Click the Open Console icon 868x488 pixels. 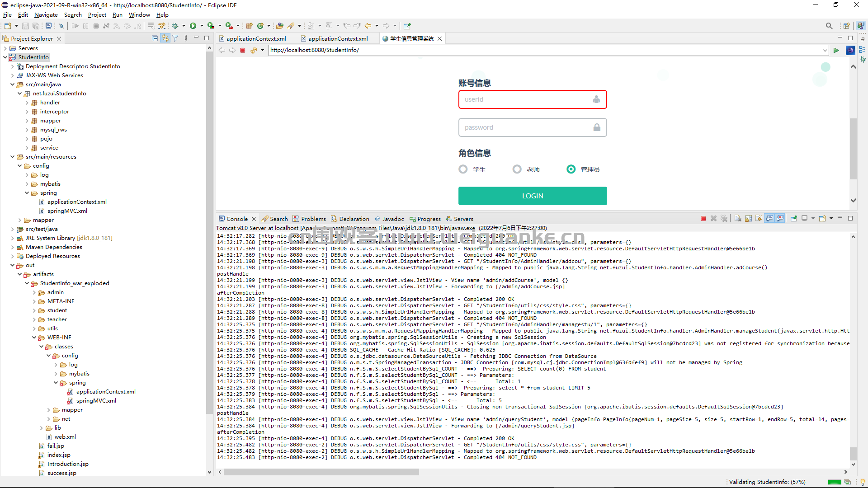[x=822, y=219]
